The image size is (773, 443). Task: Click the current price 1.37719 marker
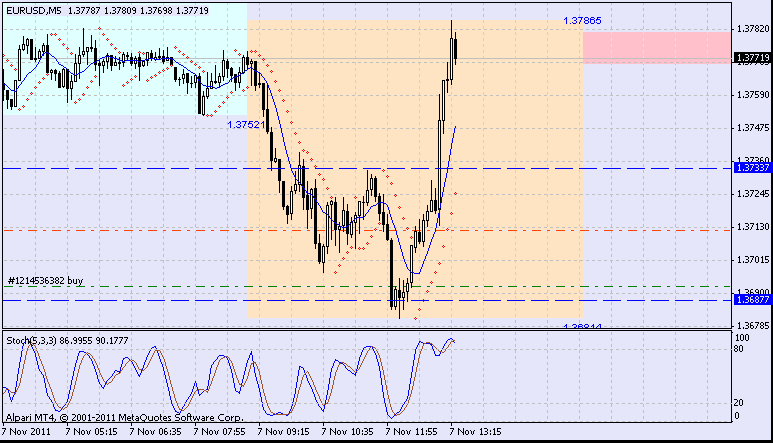pyautogui.click(x=752, y=58)
